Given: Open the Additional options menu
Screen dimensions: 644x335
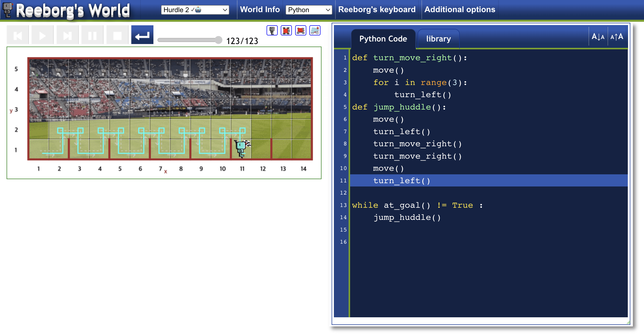Looking at the screenshot, I should [459, 10].
